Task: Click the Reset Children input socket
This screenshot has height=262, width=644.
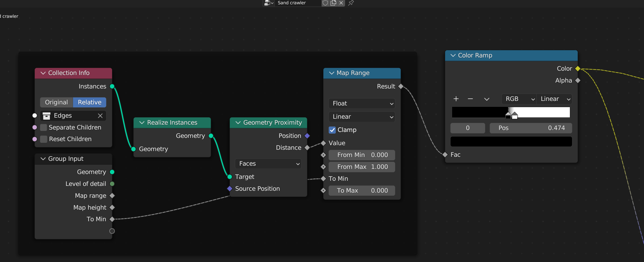Action: click(34, 139)
